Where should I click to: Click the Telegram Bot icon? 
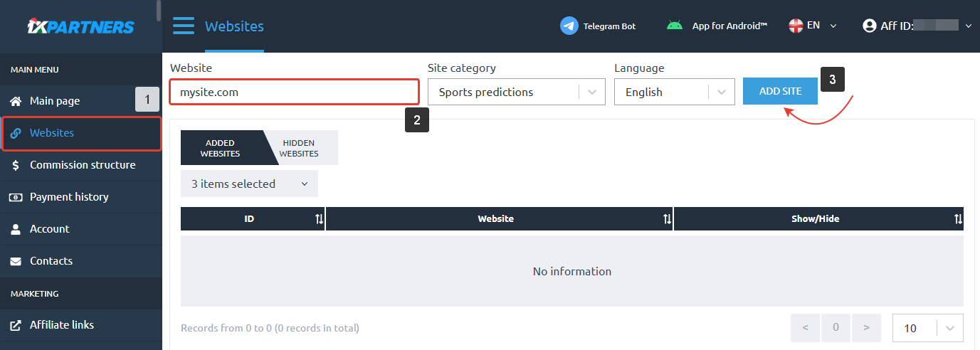(x=569, y=26)
